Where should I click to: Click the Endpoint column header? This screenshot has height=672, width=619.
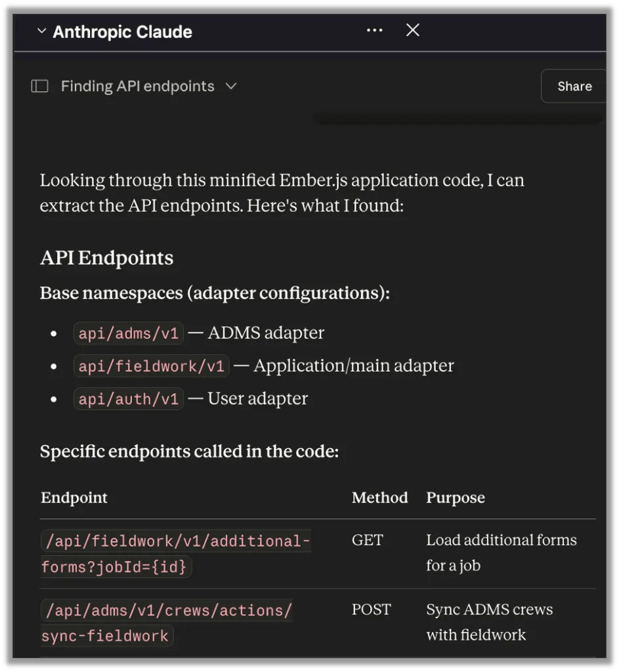click(x=74, y=497)
